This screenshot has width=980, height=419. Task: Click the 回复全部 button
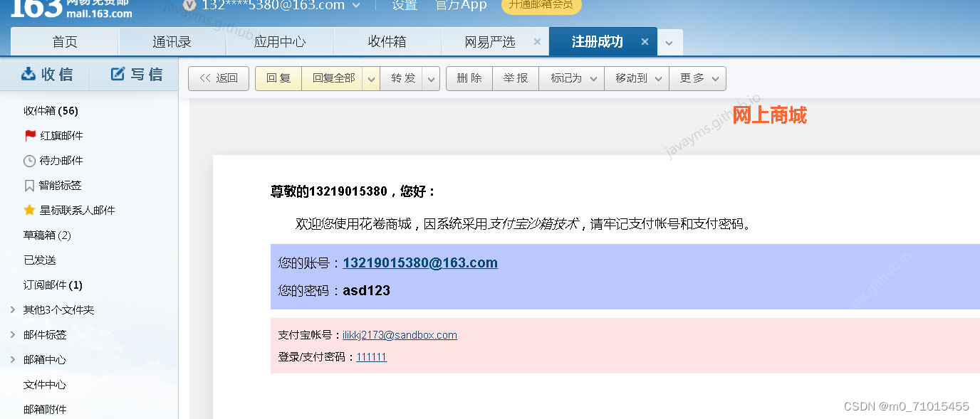tap(333, 79)
